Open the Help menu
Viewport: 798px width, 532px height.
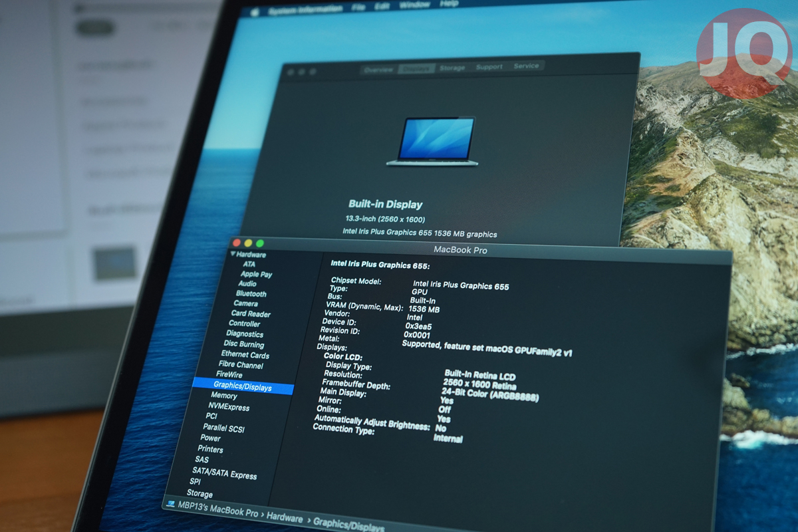[x=449, y=3]
